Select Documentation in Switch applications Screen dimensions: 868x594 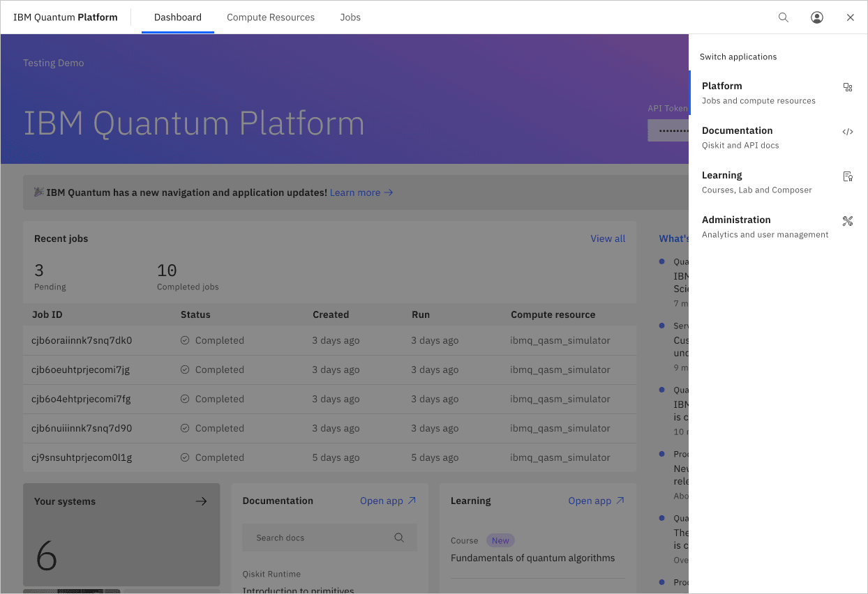coord(778,137)
